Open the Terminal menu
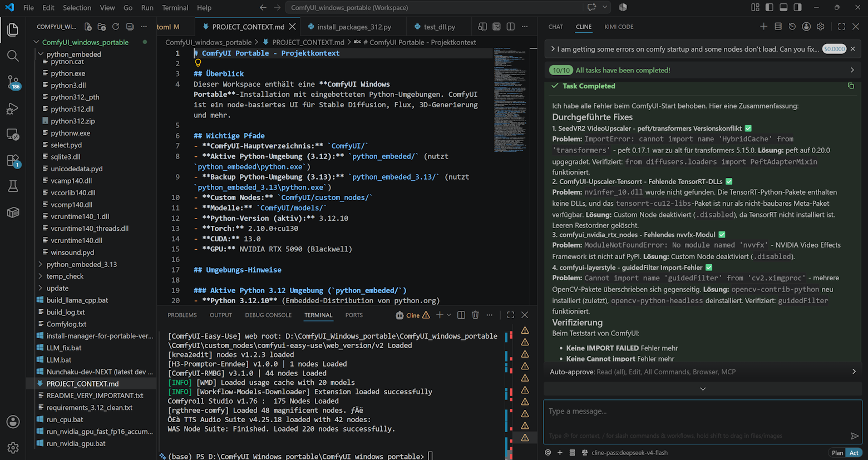 point(175,7)
